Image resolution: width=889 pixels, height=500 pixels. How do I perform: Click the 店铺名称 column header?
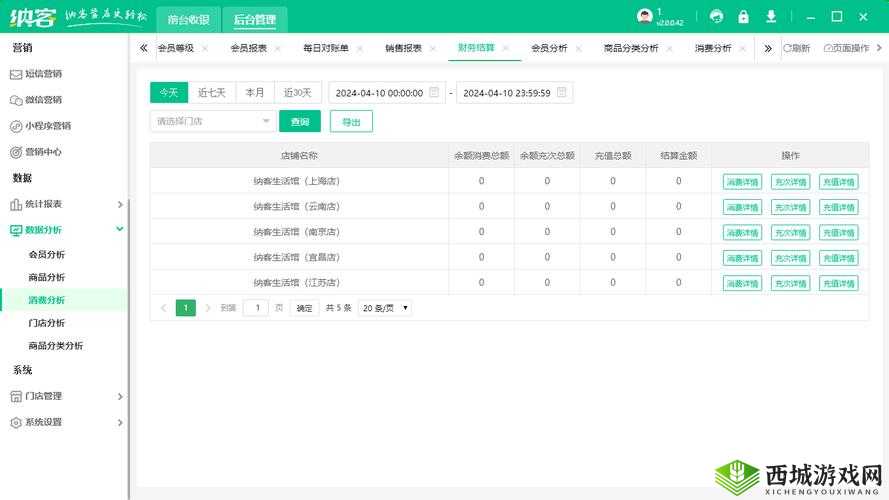coord(299,155)
